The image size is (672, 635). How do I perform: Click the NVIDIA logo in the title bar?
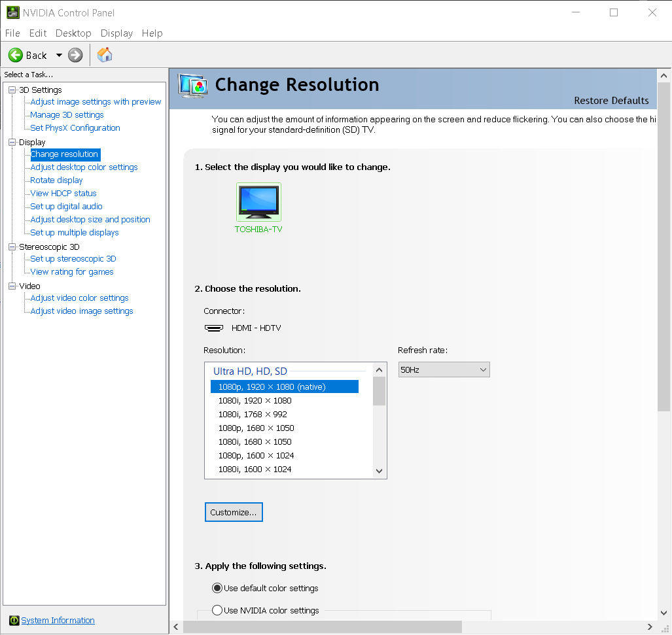13,12
